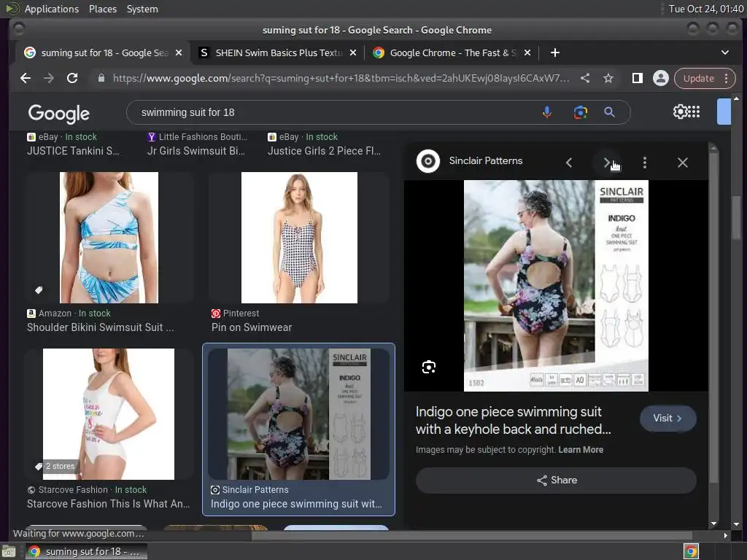Open the System menu
This screenshot has height=560, width=747.
coord(142,9)
